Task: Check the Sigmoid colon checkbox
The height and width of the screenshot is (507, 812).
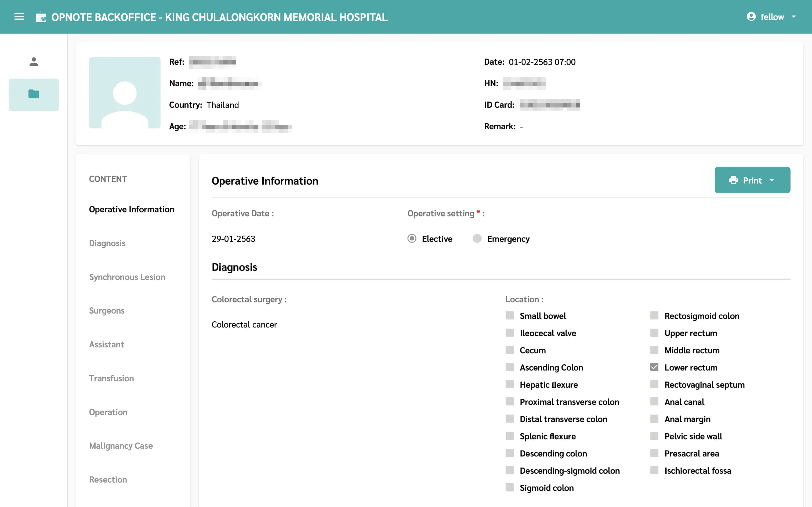Action: 509,488
